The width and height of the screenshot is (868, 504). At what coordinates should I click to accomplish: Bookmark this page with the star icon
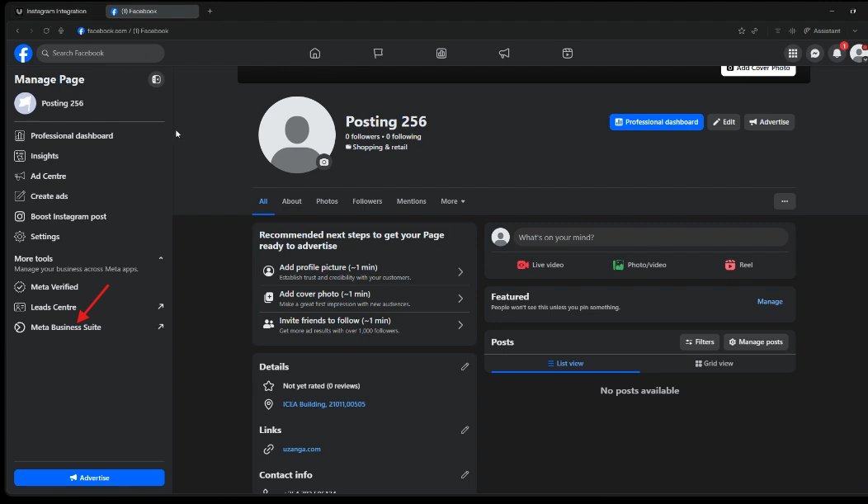[742, 31]
